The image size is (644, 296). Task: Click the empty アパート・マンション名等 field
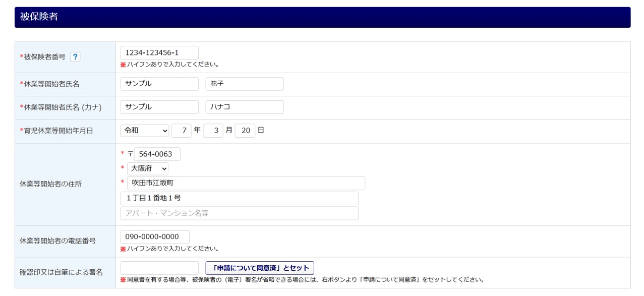(240, 213)
